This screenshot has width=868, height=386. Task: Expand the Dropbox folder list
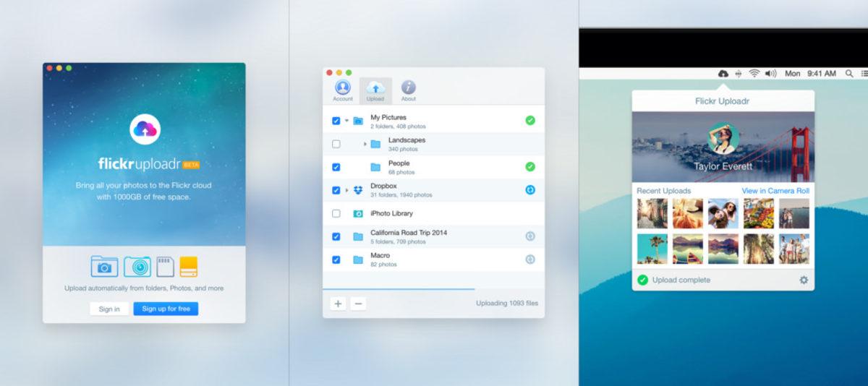pos(346,190)
